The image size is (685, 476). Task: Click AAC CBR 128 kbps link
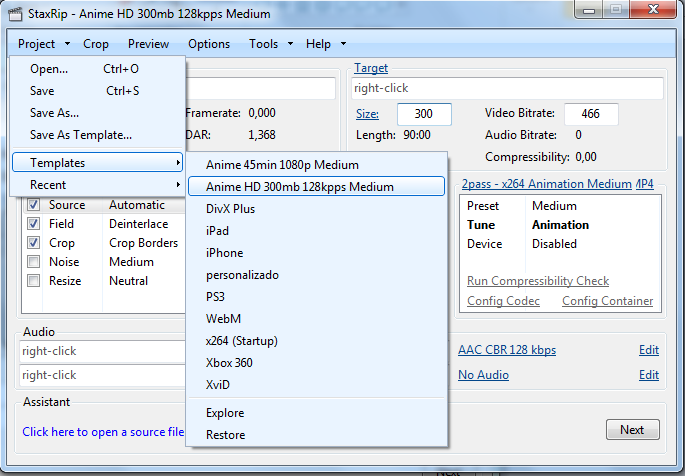click(x=507, y=350)
